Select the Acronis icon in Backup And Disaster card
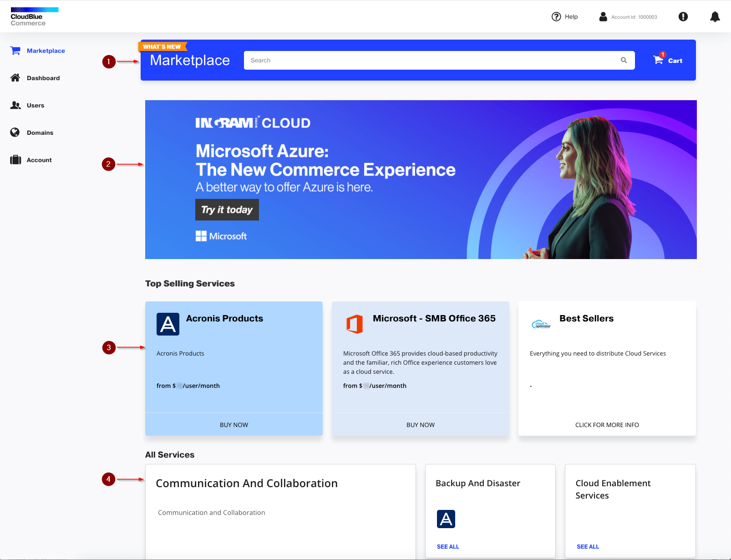The width and height of the screenshot is (731, 560). click(446, 519)
